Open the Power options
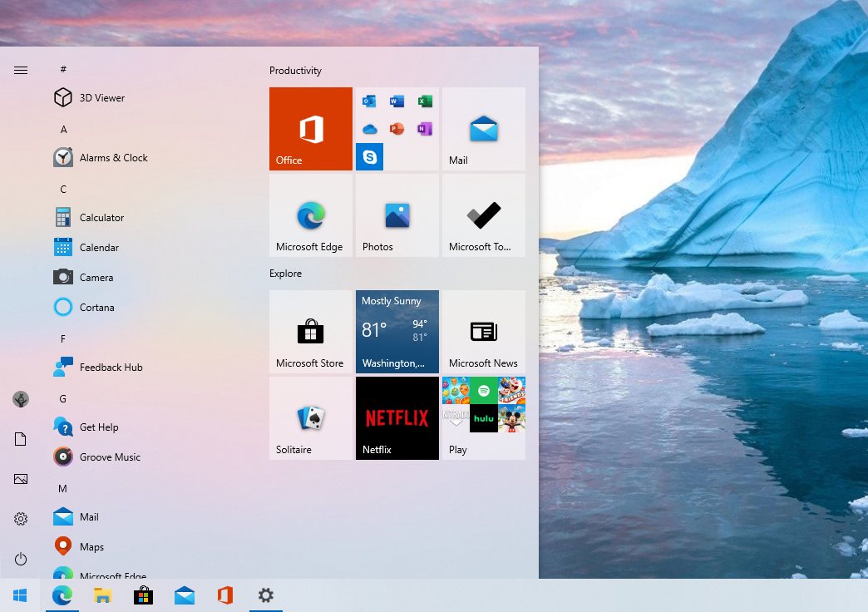The image size is (868, 612). pos(20,559)
